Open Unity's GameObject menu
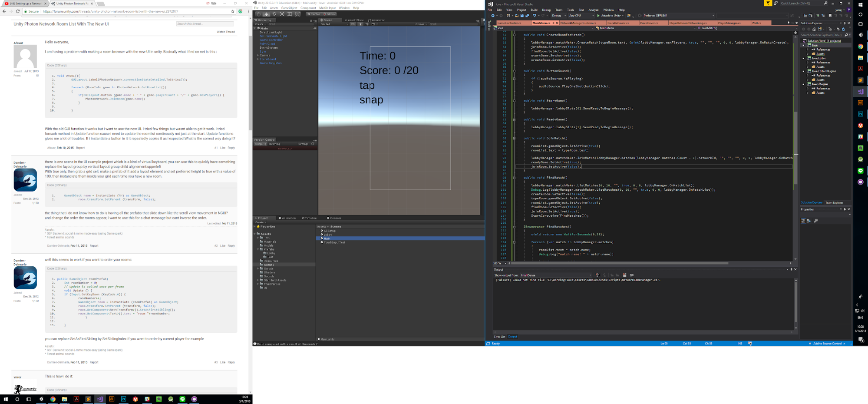 click(289, 8)
